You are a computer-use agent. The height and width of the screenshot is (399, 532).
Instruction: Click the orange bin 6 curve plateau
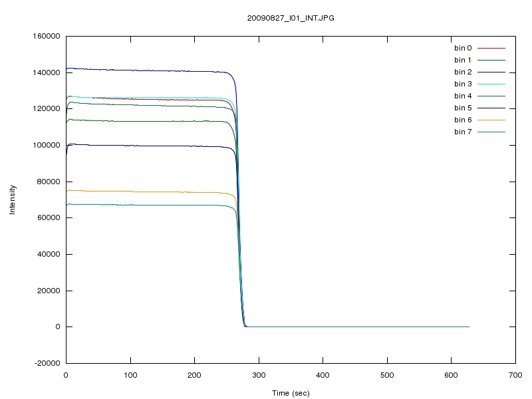pyautogui.click(x=146, y=192)
